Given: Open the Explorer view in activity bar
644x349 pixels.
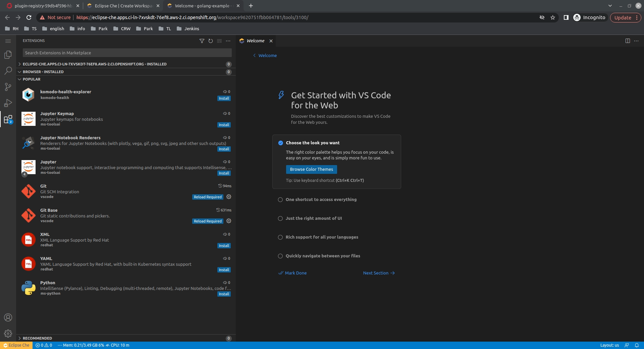Looking at the screenshot, I should pos(8,55).
